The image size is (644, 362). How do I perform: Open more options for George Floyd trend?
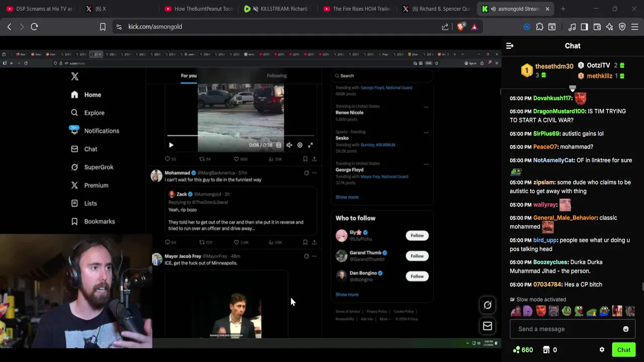click(426, 164)
